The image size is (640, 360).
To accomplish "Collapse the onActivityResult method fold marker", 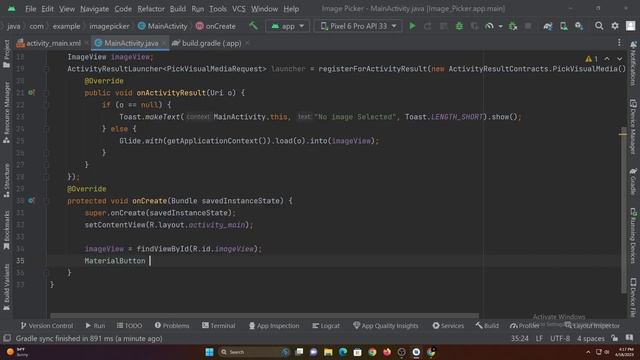I will click(x=46, y=93).
